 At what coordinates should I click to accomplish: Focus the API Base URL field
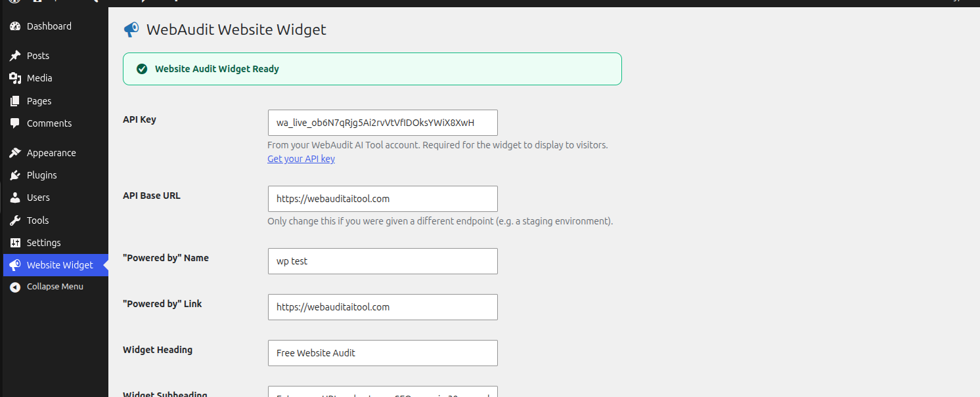click(383, 199)
